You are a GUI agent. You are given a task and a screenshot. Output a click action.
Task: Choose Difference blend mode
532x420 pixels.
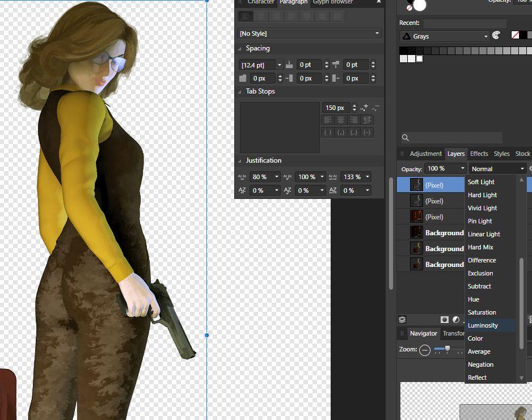(482, 260)
